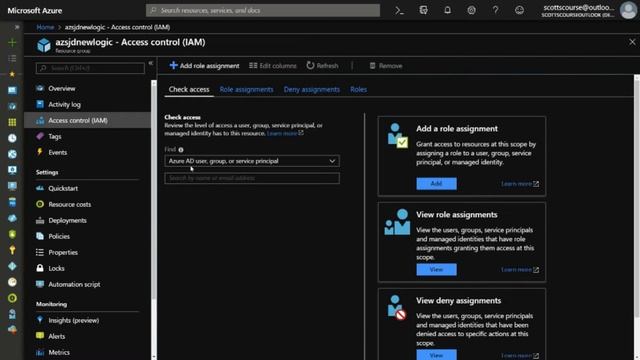Click the resource menu search box
This screenshot has width=640, height=360.
90,68
